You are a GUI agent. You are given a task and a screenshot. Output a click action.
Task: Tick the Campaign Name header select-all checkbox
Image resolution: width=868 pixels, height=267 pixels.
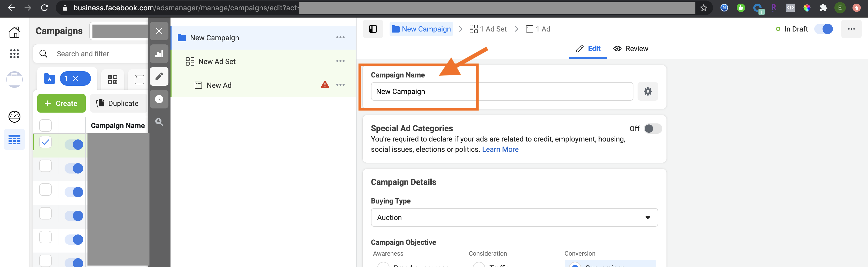45,125
